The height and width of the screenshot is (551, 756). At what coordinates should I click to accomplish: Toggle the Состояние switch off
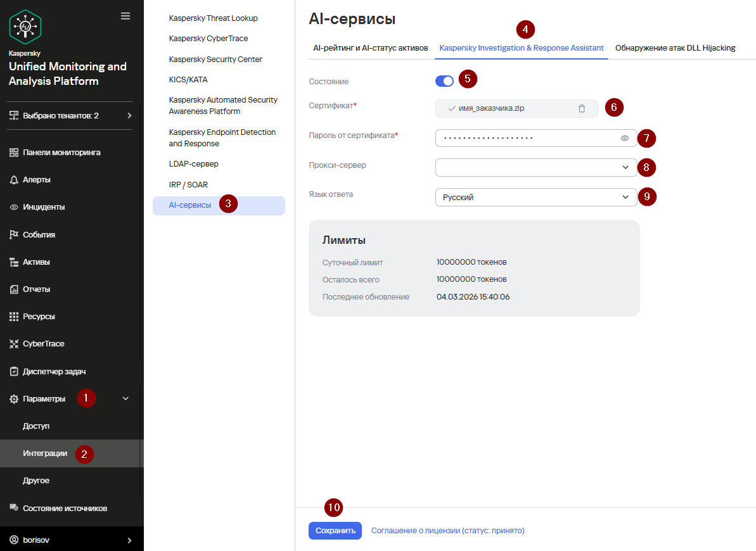pyautogui.click(x=444, y=81)
